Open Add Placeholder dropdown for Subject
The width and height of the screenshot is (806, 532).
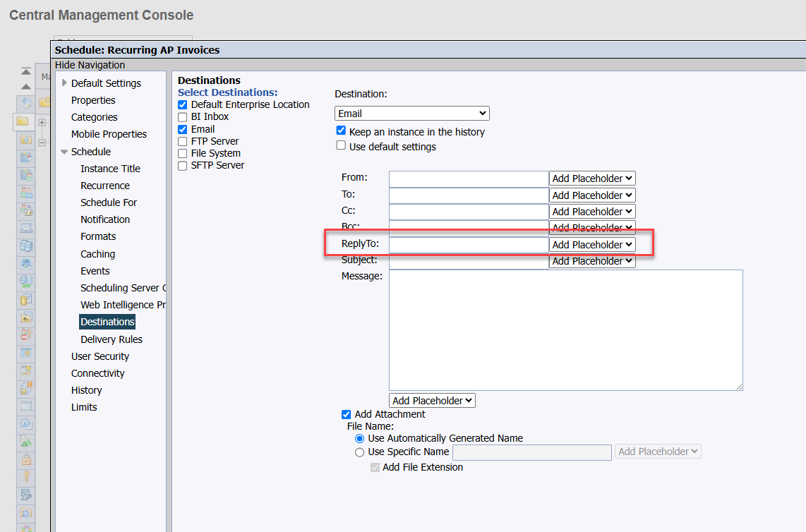pyautogui.click(x=592, y=261)
